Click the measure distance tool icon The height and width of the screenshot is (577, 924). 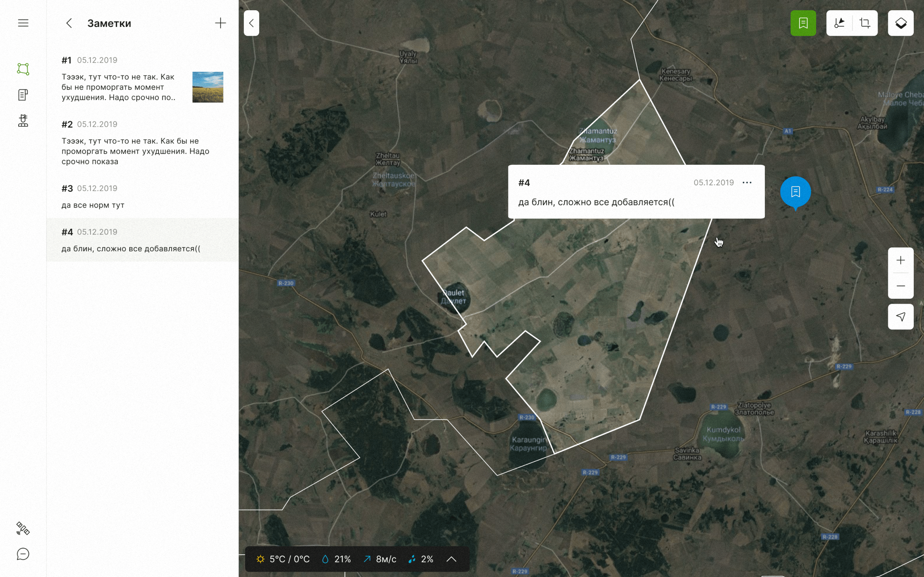point(839,23)
